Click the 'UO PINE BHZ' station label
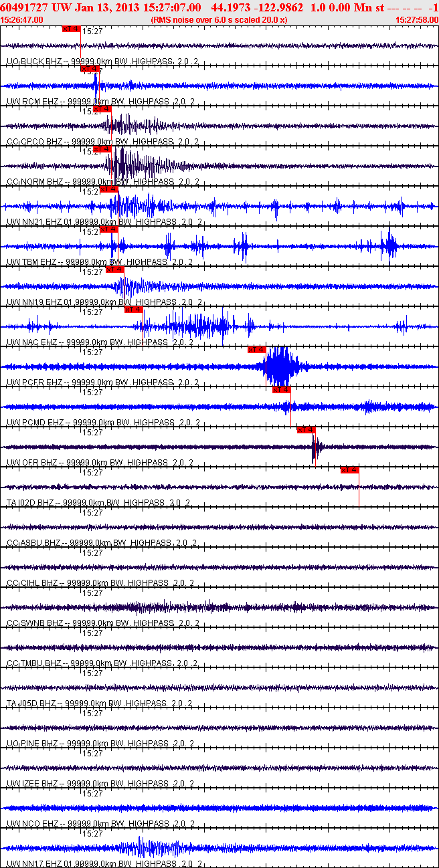Viewport: 439px width, 868px height. coord(31,743)
